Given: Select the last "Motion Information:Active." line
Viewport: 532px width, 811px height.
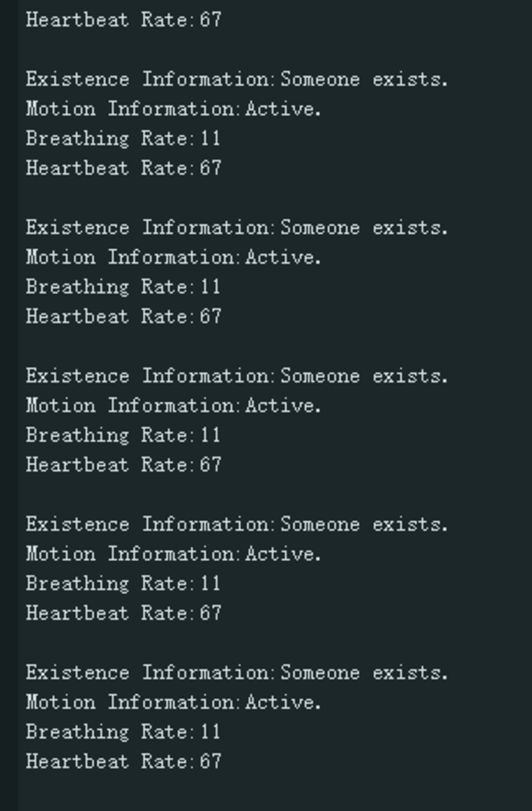Looking at the screenshot, I should (x=174, y=702).
